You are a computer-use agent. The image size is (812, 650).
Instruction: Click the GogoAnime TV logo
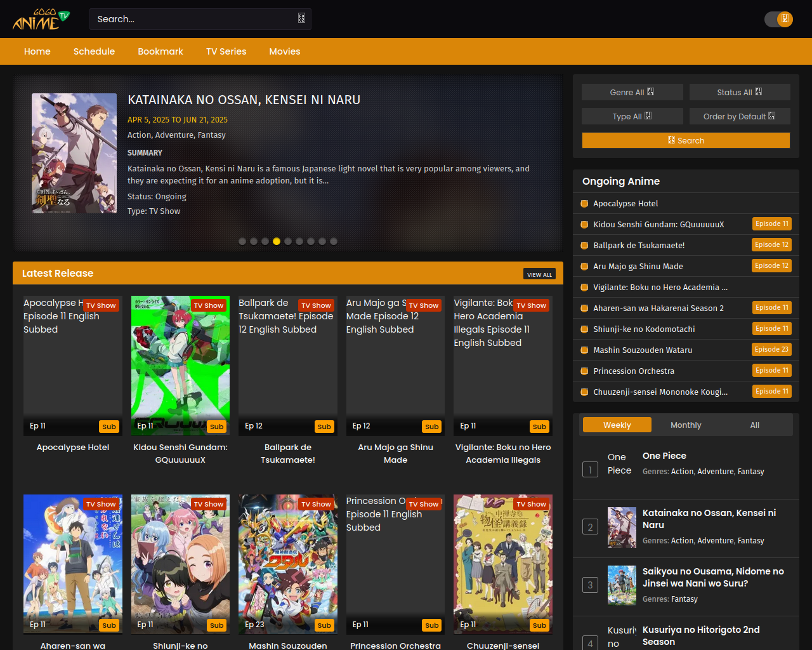click(x=41, y=19)
